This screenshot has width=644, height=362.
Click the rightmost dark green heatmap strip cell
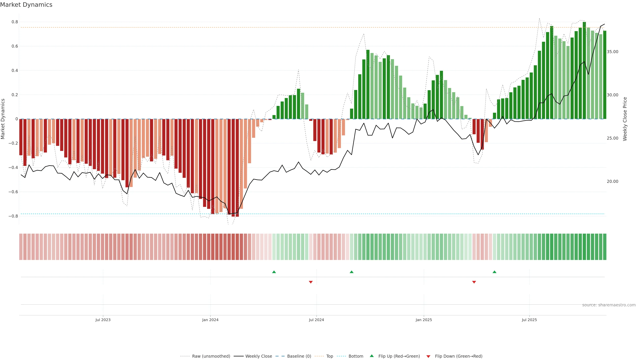click(x=604, y=247)
